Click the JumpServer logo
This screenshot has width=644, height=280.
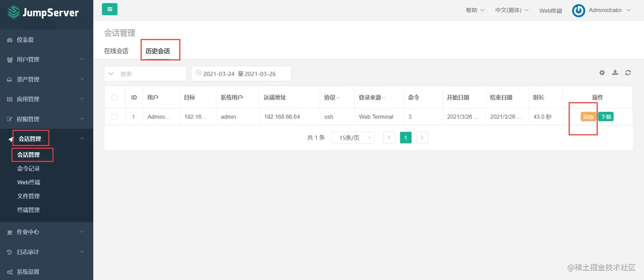pyautogui.click(x=43, y=12)
